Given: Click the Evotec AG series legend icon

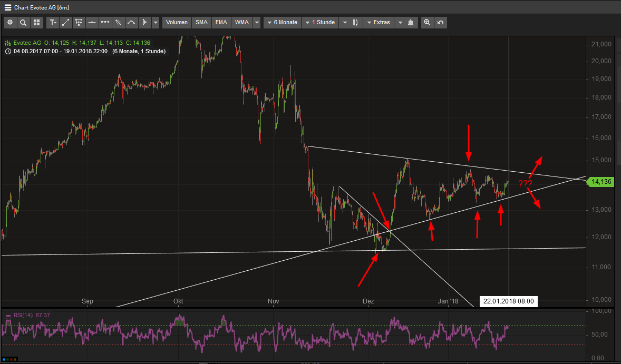Looking at the screenshot, I should [8, 43].
